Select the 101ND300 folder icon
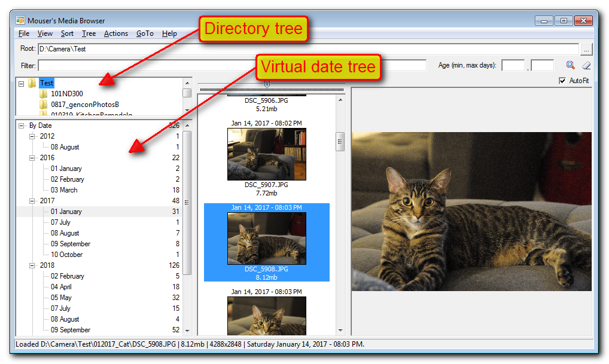 (43, 94)
